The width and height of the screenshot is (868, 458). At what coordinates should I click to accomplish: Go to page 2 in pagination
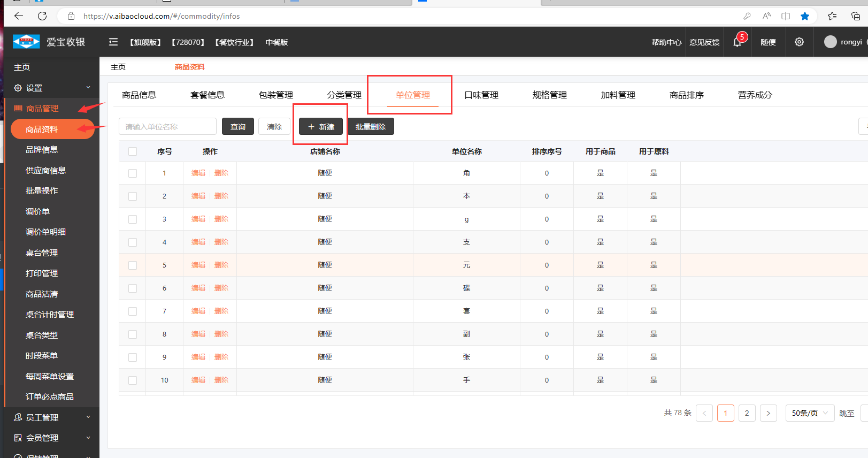coord(747,413)
